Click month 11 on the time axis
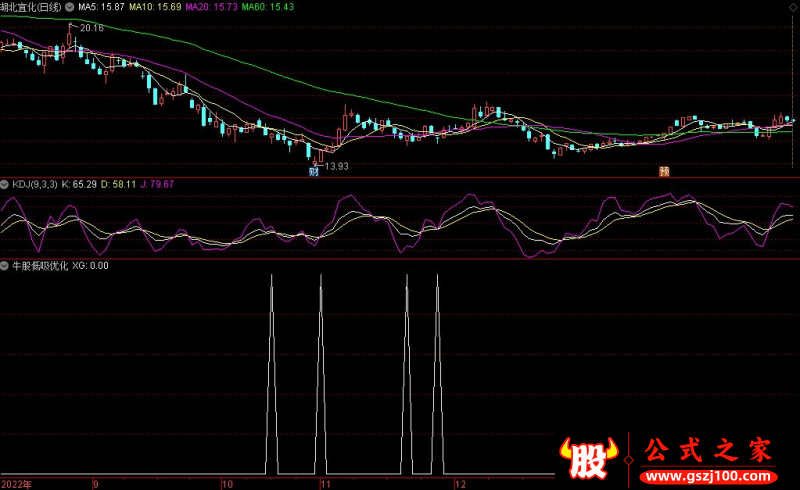 click(x=325, y=483)
